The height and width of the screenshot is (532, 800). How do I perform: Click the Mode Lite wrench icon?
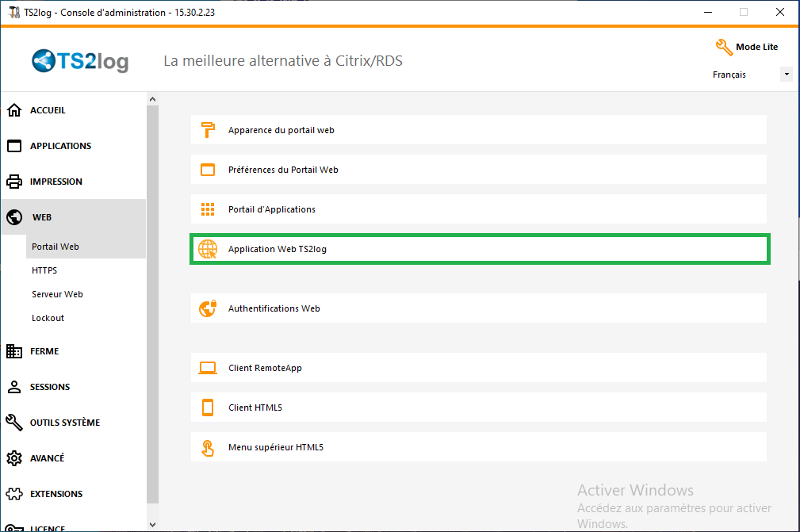[723, 48]
